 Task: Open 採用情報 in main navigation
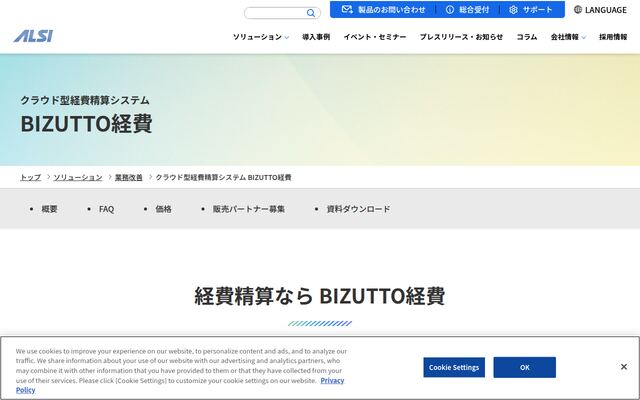(613, 37)
